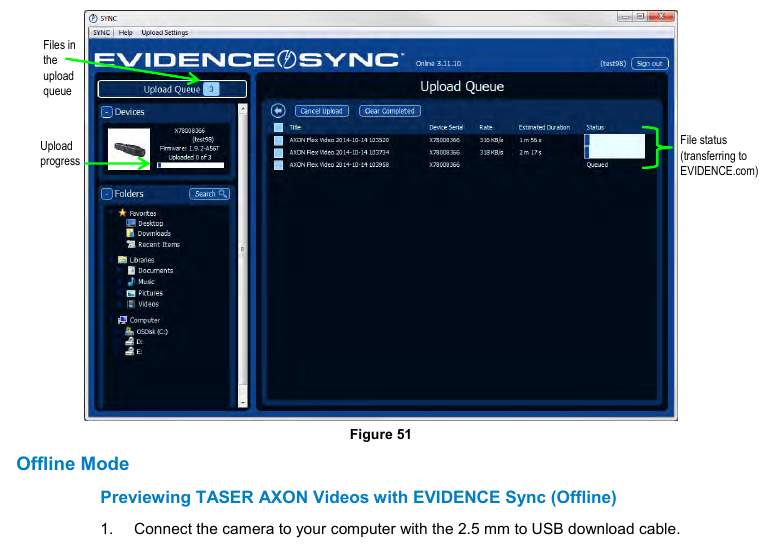
Task: Click the back arrow icon in Upload Queue
Action: [x=278, y=111]
